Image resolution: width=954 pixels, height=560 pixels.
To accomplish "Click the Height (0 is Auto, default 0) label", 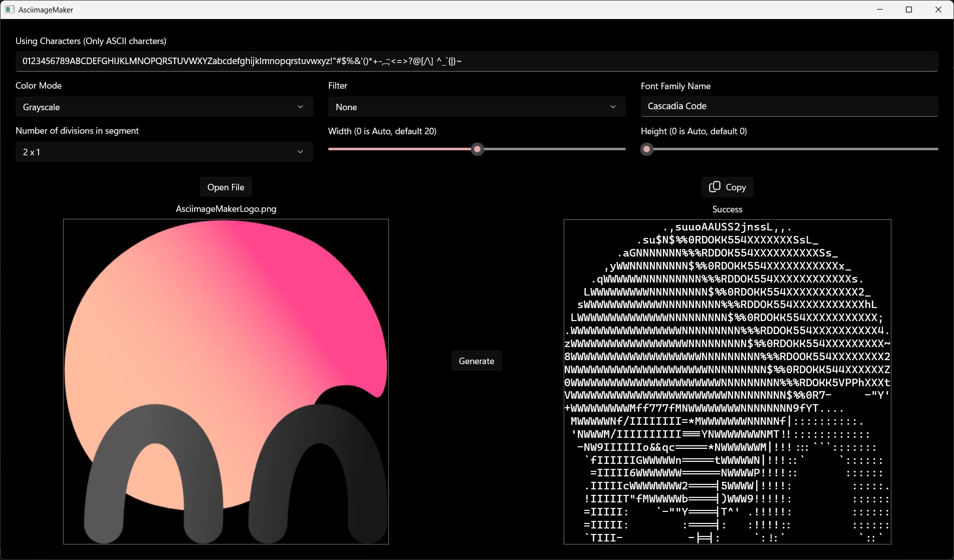I will coord(694,131).
